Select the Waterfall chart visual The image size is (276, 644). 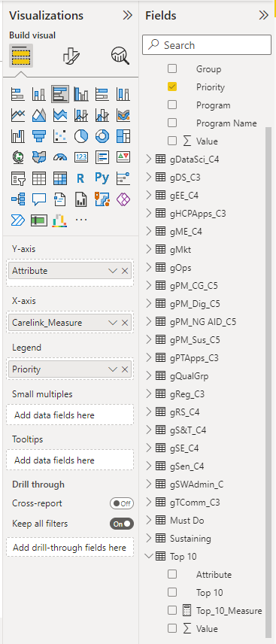17,136
